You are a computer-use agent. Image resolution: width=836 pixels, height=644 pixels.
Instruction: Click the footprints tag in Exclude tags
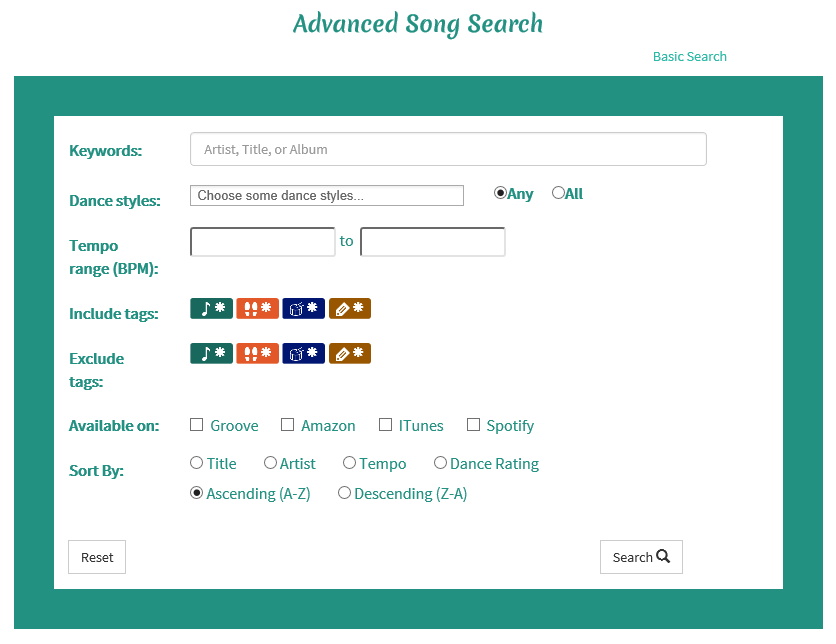click(257, 354)
